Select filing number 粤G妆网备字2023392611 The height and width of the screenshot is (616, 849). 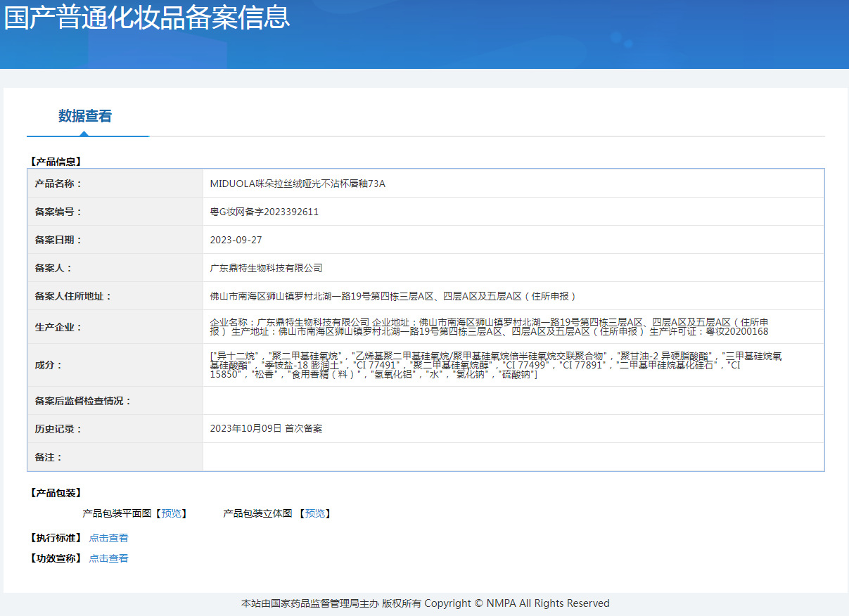264,212
